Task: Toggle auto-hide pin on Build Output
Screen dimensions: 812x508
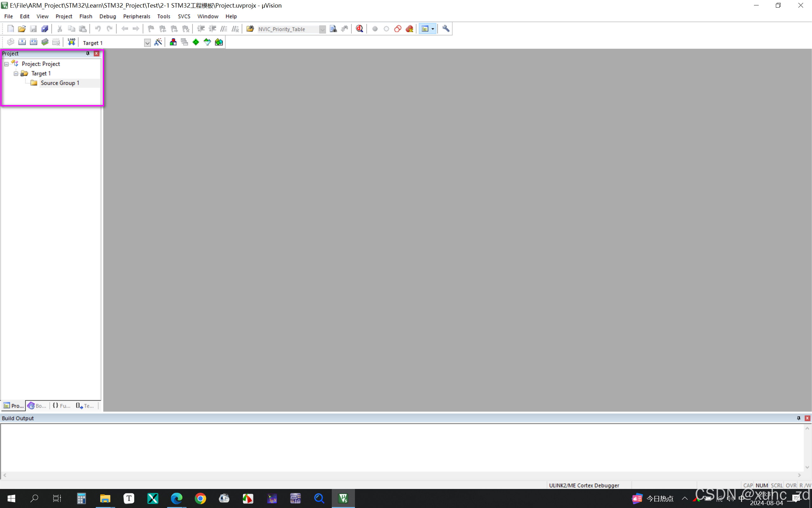Action: tap(799, 418)
